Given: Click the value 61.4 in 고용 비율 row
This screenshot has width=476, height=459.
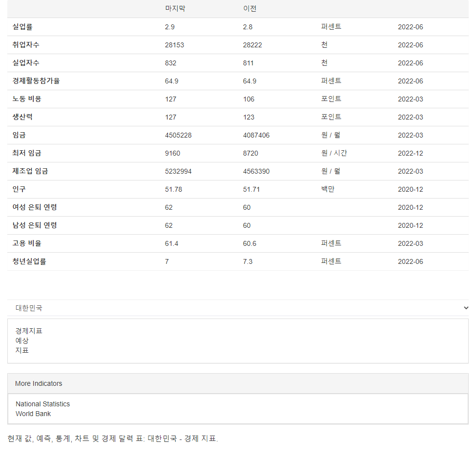Looking at the screenshot, I should [171, 243].
